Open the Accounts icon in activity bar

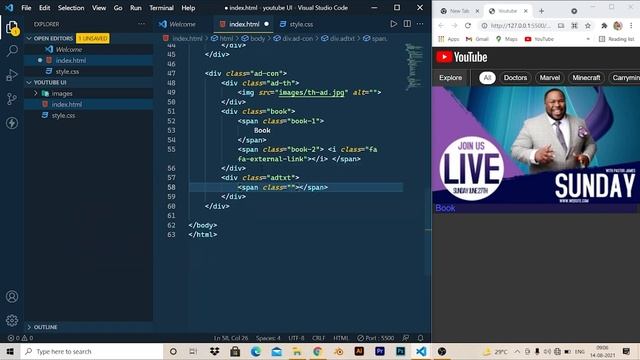click(x=12, y=296)
